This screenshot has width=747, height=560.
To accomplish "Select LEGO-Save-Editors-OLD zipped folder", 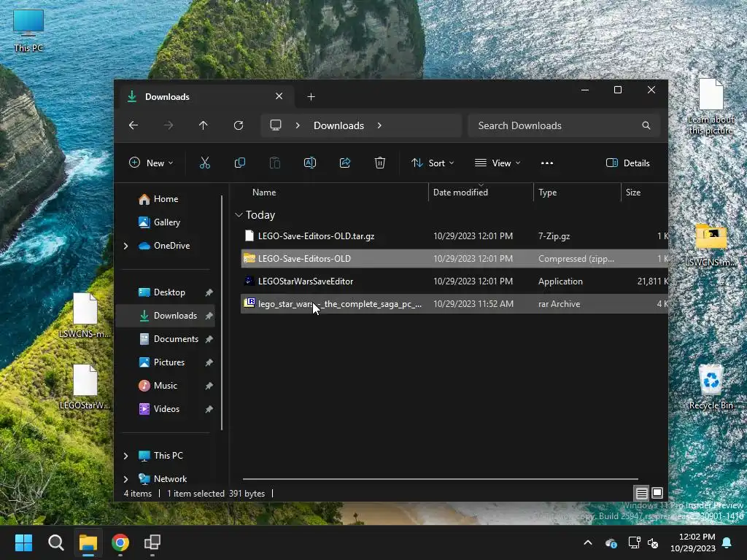I will point(454,259).
